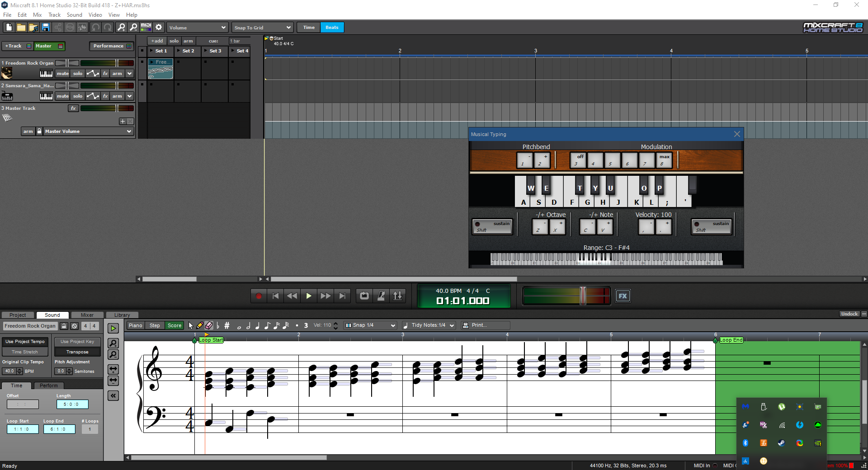
Task: Mute the Freedom Rock Organ track
Action: pos(63,74)
